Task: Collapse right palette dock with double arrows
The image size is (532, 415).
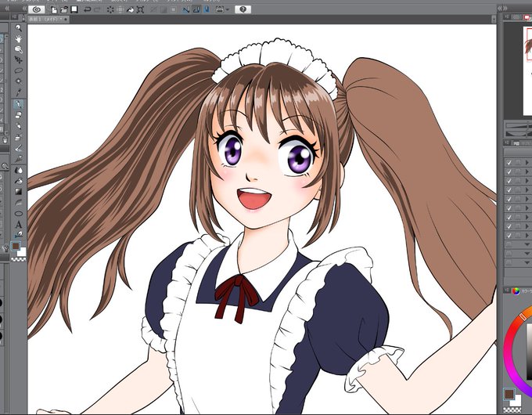Action: click(x=502, y=8)
